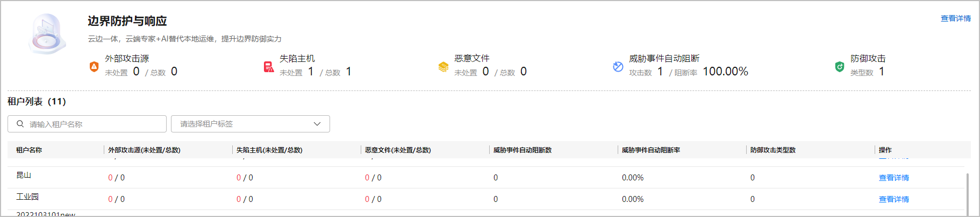Click the blue threat auto-block icon

(618, 67)
